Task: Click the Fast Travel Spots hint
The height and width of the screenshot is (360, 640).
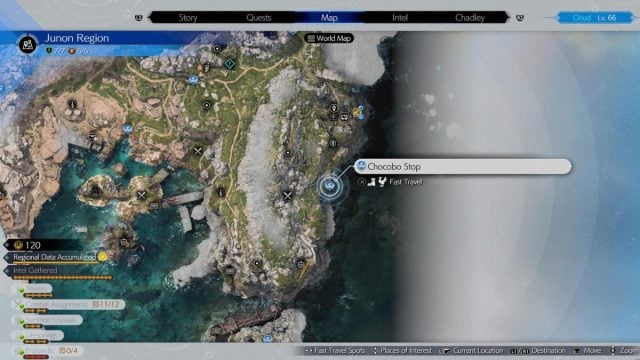Action: click(x=336, y=351)
